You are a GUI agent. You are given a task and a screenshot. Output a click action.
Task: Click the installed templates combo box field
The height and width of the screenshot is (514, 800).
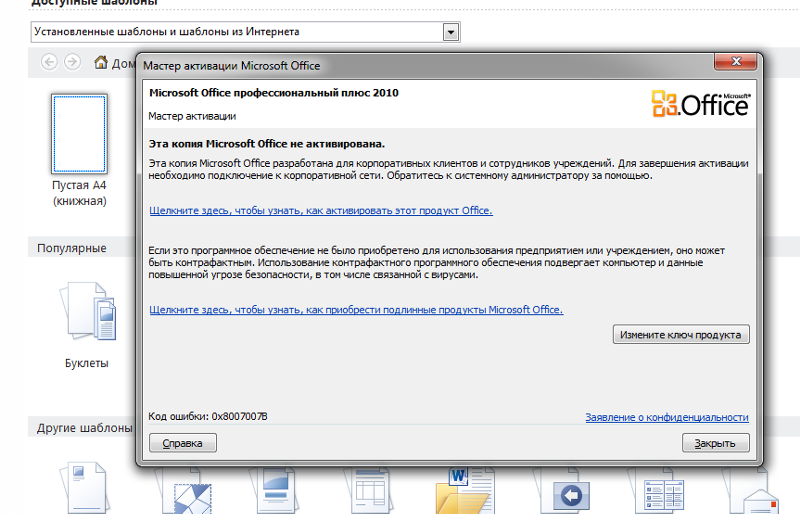(x=245, y=32)
